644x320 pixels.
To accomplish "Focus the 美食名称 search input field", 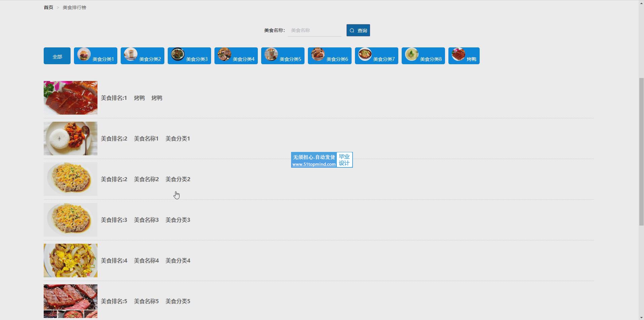I will (x=315, y=30).
